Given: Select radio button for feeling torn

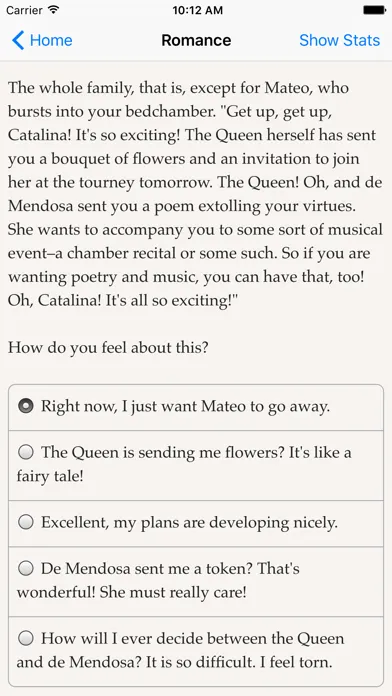Looking at the screenshot, I should [x=26, y=639].
